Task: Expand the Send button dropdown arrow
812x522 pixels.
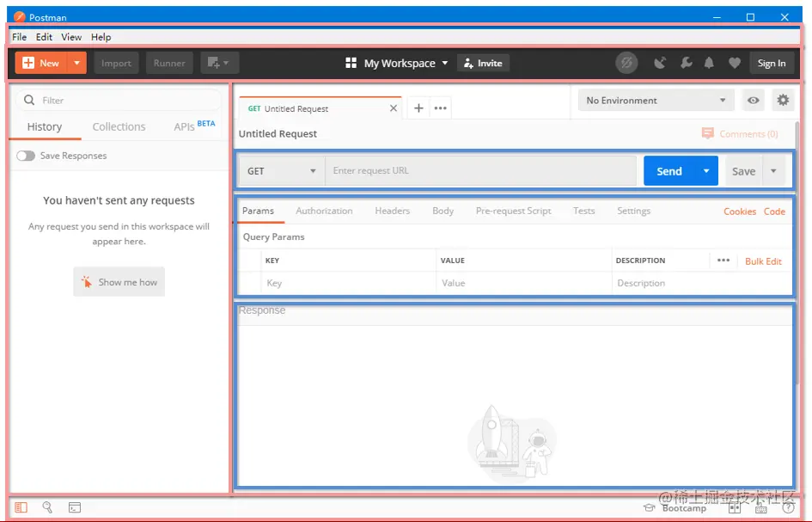Action: pyautogui.click(x=706, y=171)
